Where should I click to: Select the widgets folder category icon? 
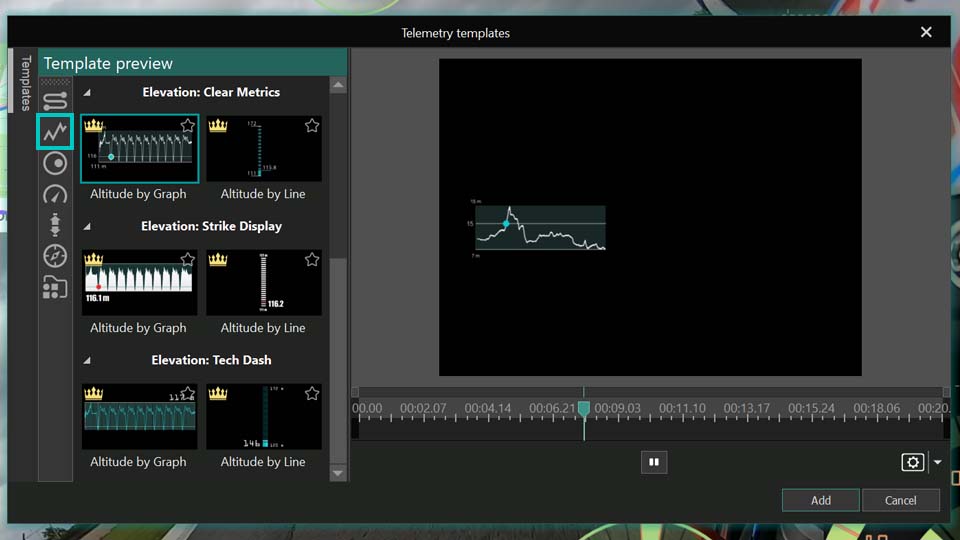[55, 287]
